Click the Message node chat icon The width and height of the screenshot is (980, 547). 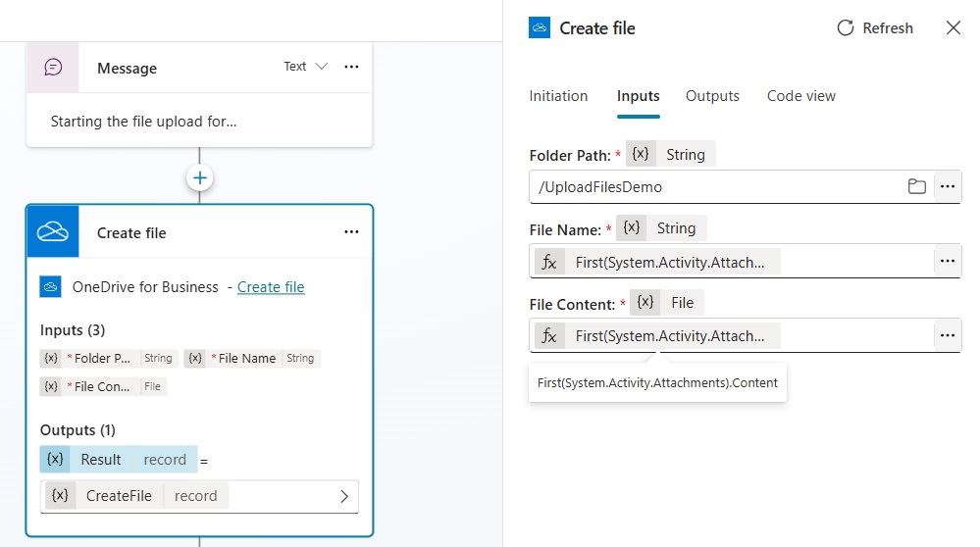(53, 67)
